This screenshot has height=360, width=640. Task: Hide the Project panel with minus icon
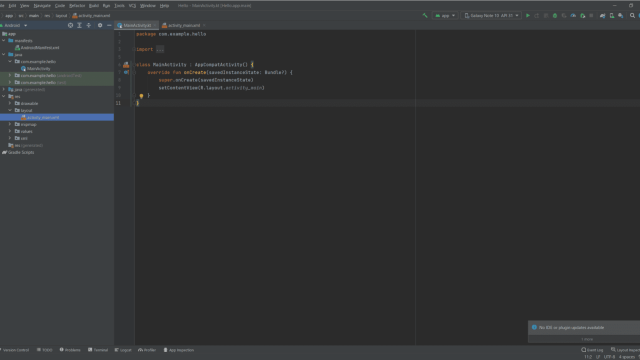[x=109, y=25]
